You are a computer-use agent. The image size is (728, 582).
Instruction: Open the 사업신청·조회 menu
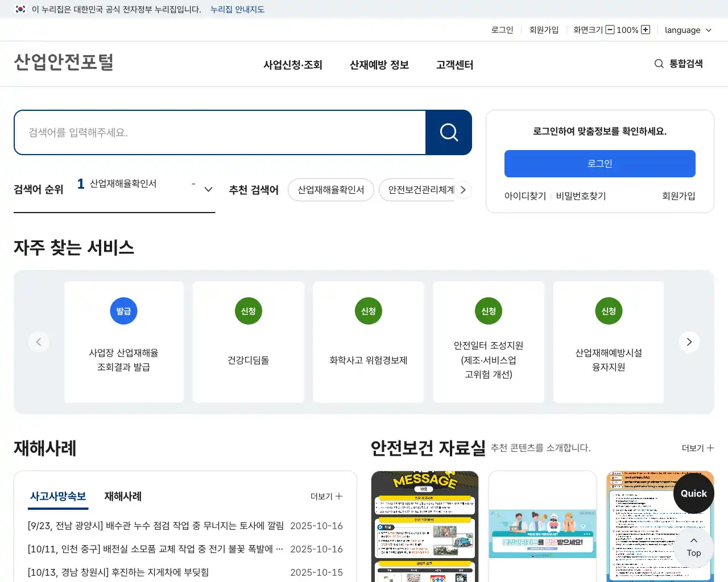coord(292,65)
